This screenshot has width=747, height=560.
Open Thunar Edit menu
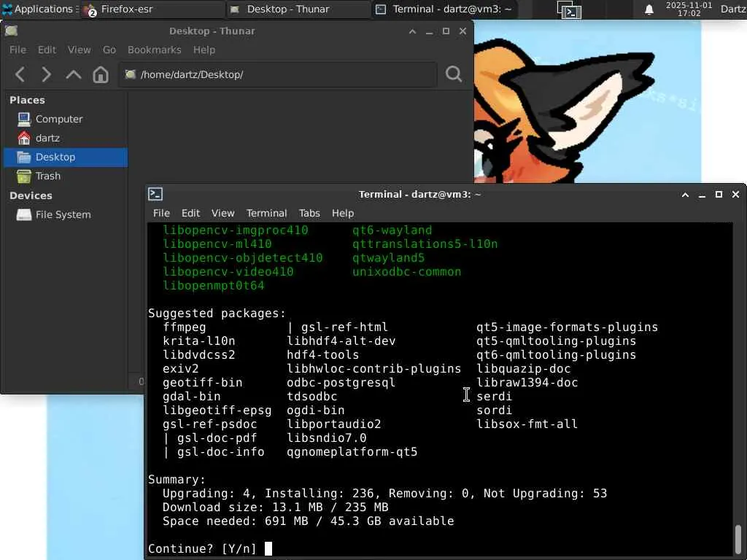pos(47,50)
